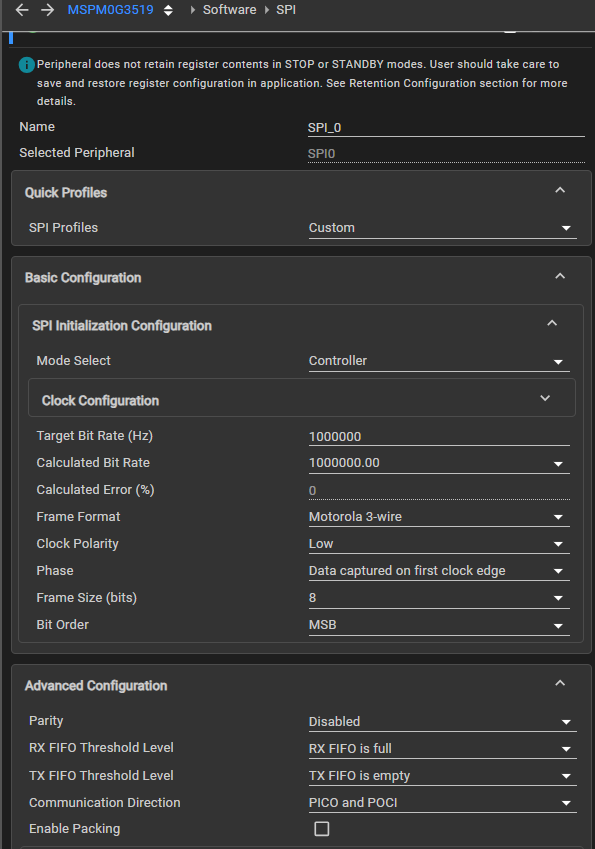Open the Bit Order dropdown
This screenshot has width=595, height=849.
(439, 625)
